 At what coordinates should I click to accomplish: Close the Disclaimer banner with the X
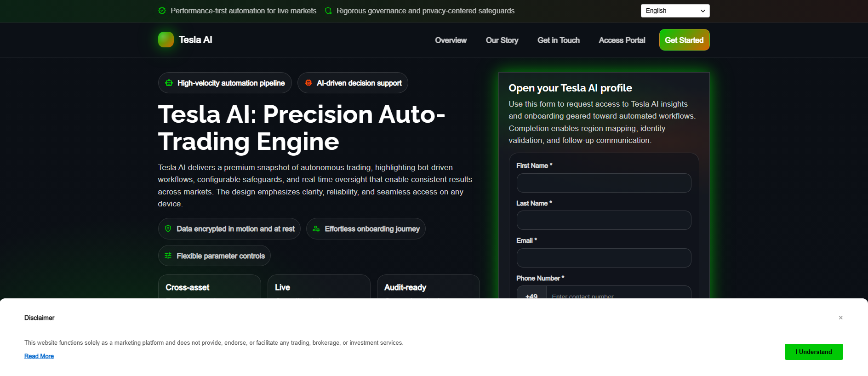pos(840,318)
